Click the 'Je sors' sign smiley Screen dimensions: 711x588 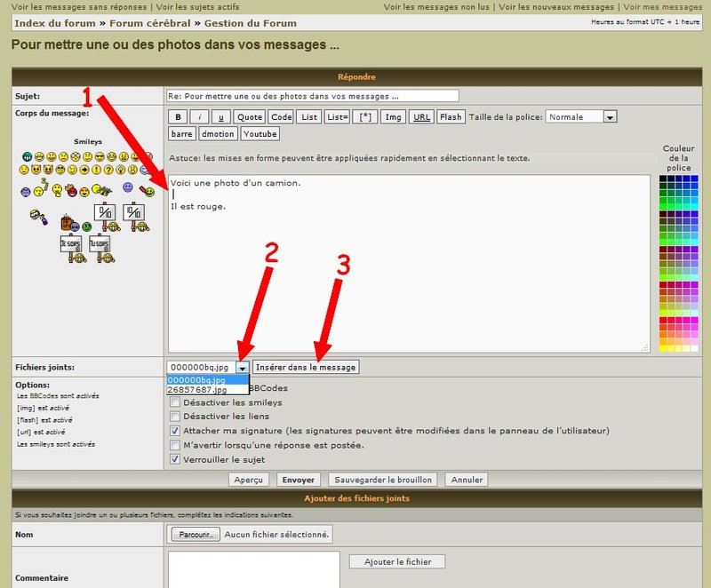point(73,246)
